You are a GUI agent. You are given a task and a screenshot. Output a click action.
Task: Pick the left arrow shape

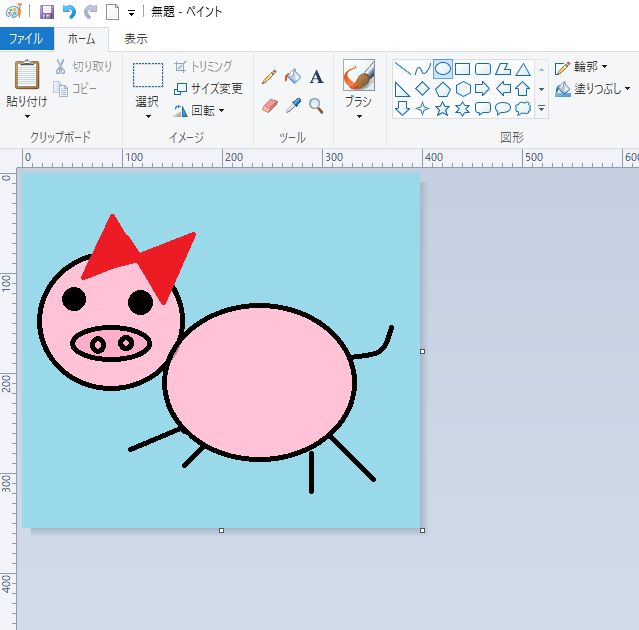tap(503, 89)
